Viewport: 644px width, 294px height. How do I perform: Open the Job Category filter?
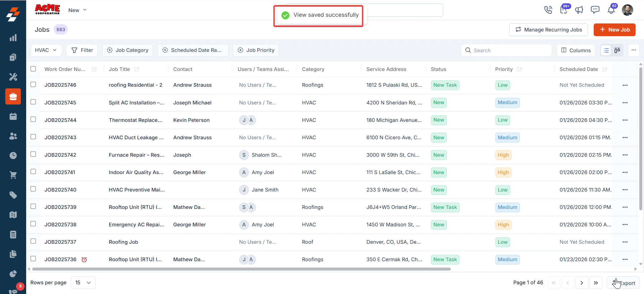127,50
